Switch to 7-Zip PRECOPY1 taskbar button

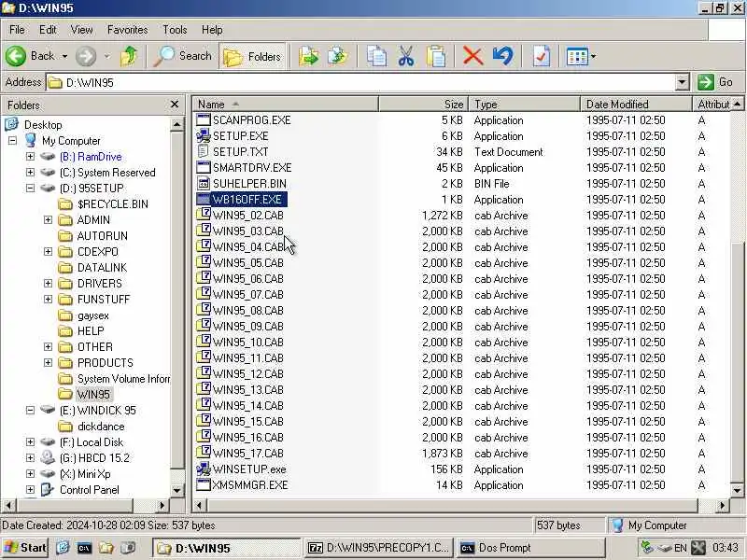379,548
